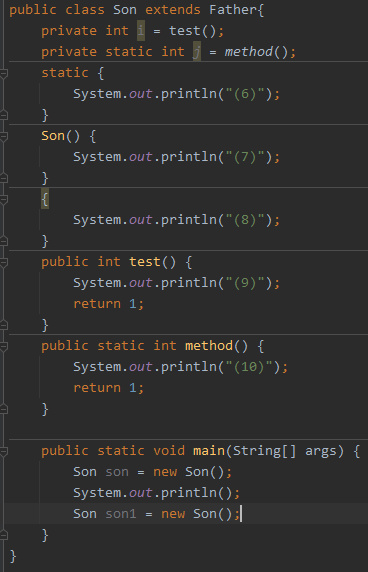Click 'return 1;' inside the static method()

tap(109, 388)
